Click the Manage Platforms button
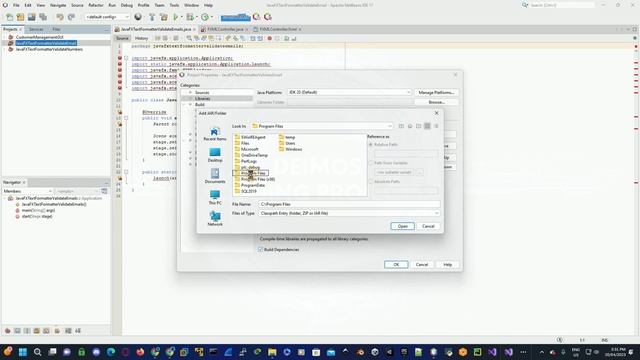This screenshot has height=360, width=640. (436, 93)
